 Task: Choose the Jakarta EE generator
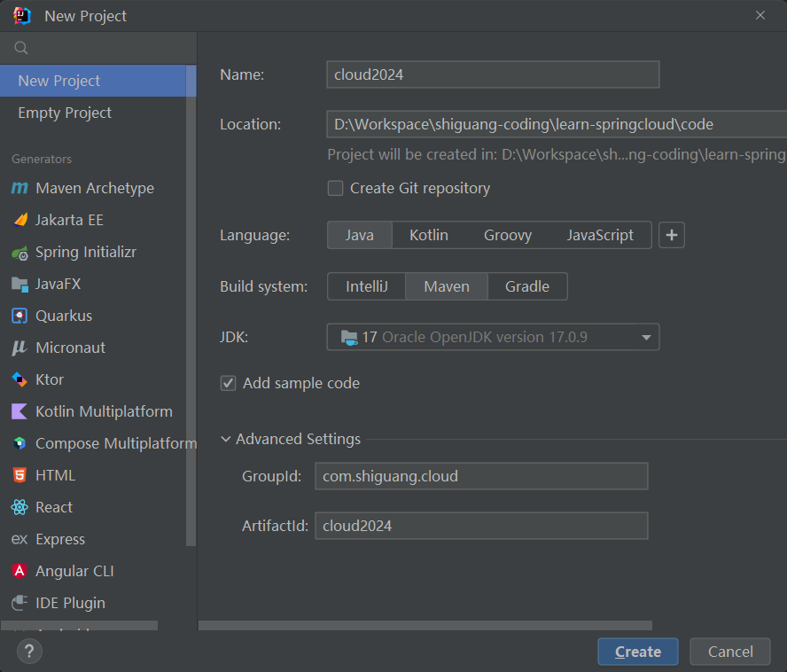[93, 220]
